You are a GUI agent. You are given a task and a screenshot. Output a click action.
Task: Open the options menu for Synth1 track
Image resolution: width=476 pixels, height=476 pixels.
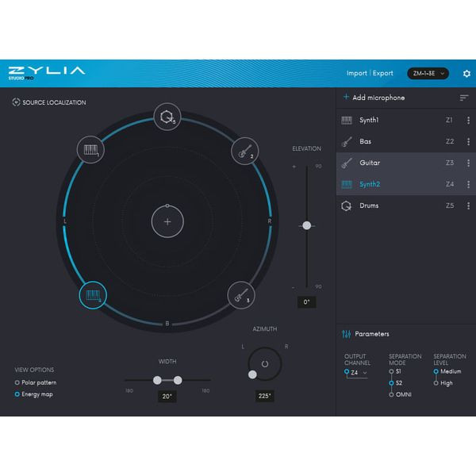pos(468,121)
